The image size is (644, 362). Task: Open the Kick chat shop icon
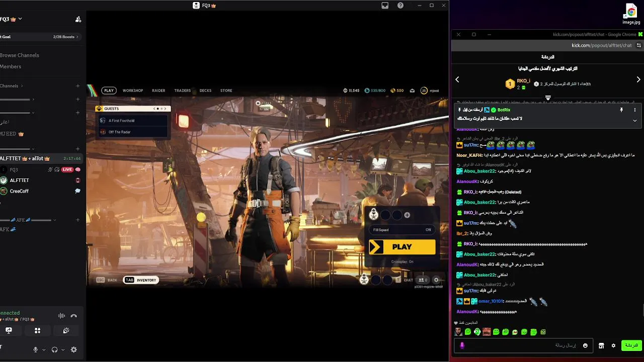601,346
